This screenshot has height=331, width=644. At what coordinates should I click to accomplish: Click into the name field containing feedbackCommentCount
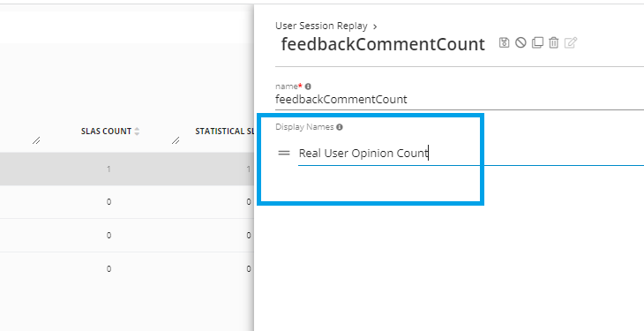coord(459,100)
